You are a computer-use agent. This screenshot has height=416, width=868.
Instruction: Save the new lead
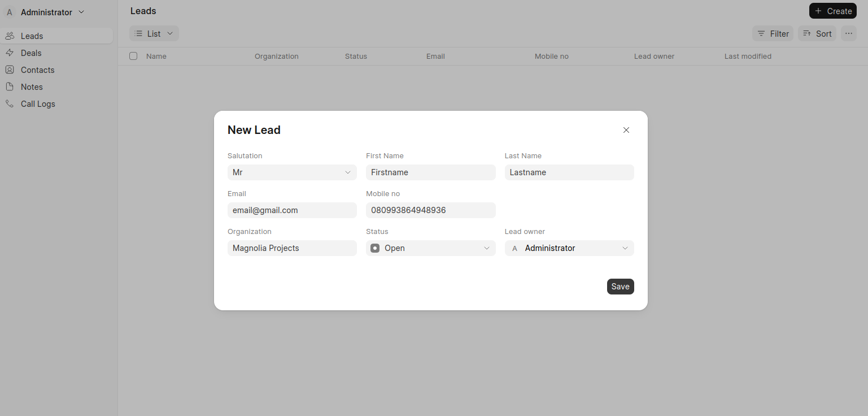tap(620, 287)
